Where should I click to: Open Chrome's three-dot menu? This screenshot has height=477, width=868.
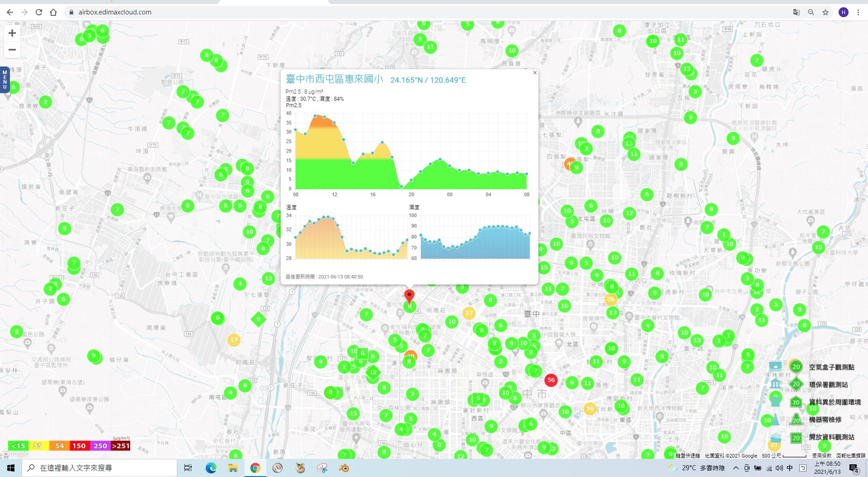click(x=858, y=12)
